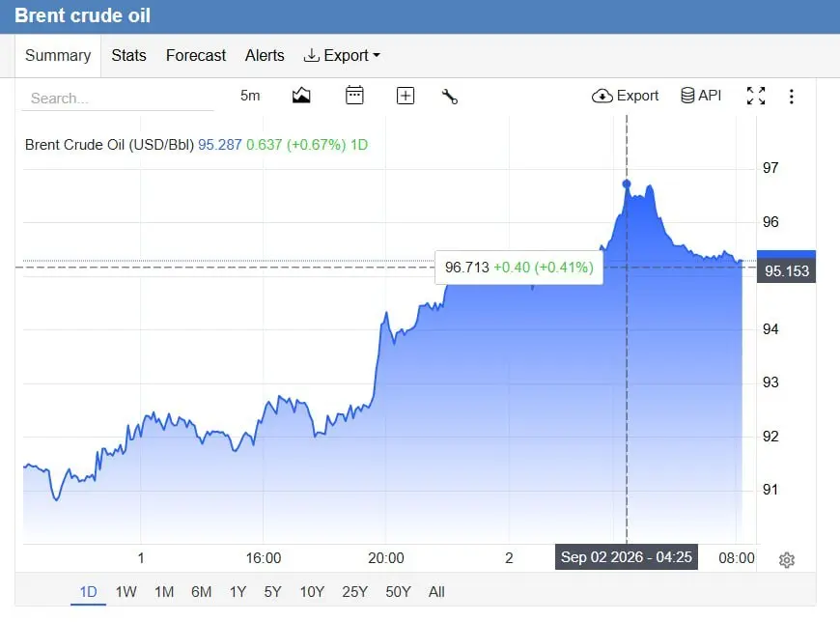The height and width of the screenshot is (622, 840).
Task: Add comparison with the plus icon
Action: (405, 96)
